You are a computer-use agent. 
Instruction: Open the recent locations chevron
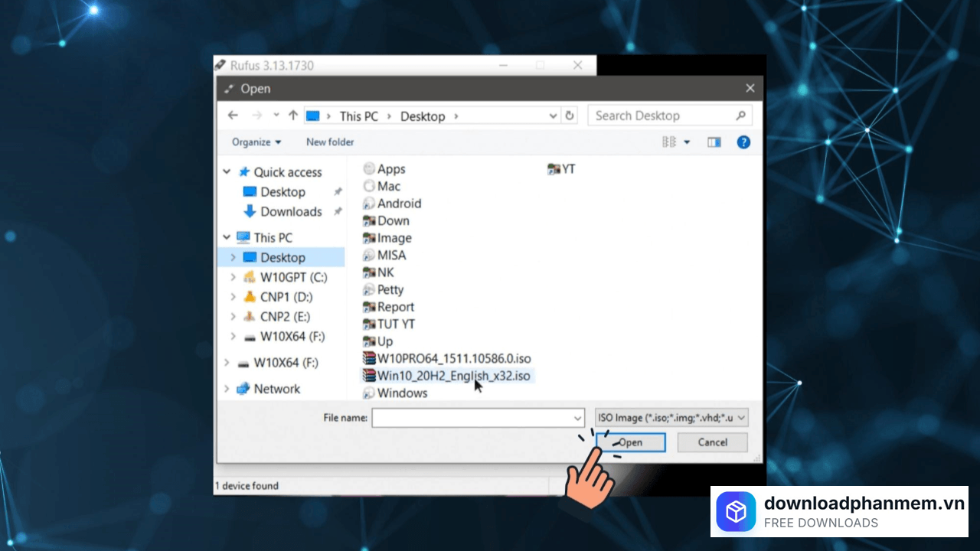(276, 116)
